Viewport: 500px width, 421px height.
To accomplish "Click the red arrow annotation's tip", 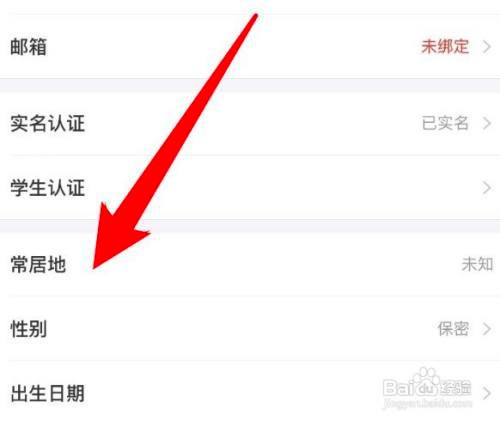I will [x=95, y=266].
